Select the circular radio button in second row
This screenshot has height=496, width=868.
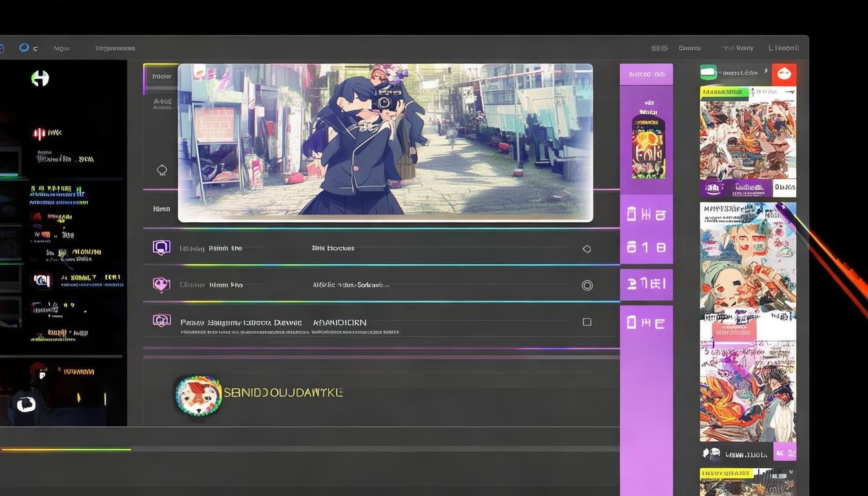coord(587,285)
